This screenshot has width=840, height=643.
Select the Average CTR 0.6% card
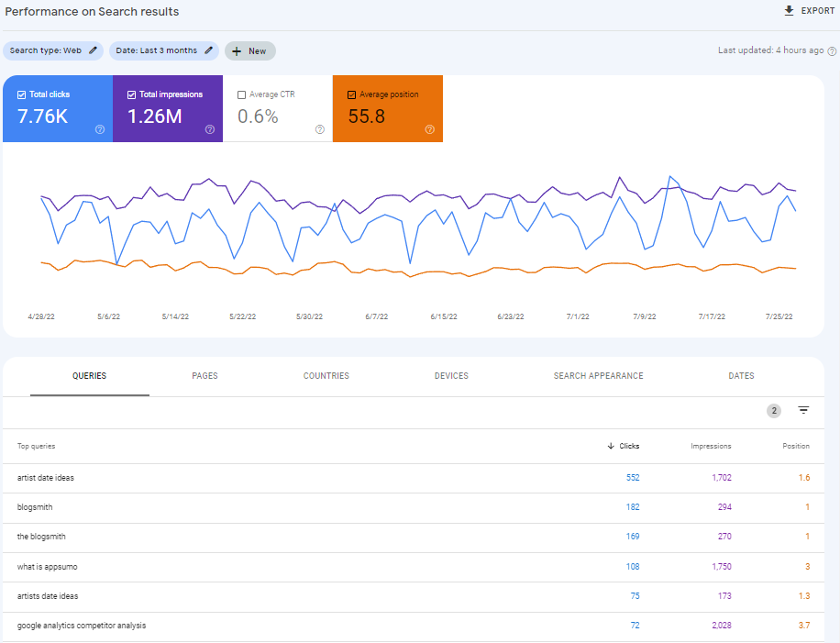point(278,109)
